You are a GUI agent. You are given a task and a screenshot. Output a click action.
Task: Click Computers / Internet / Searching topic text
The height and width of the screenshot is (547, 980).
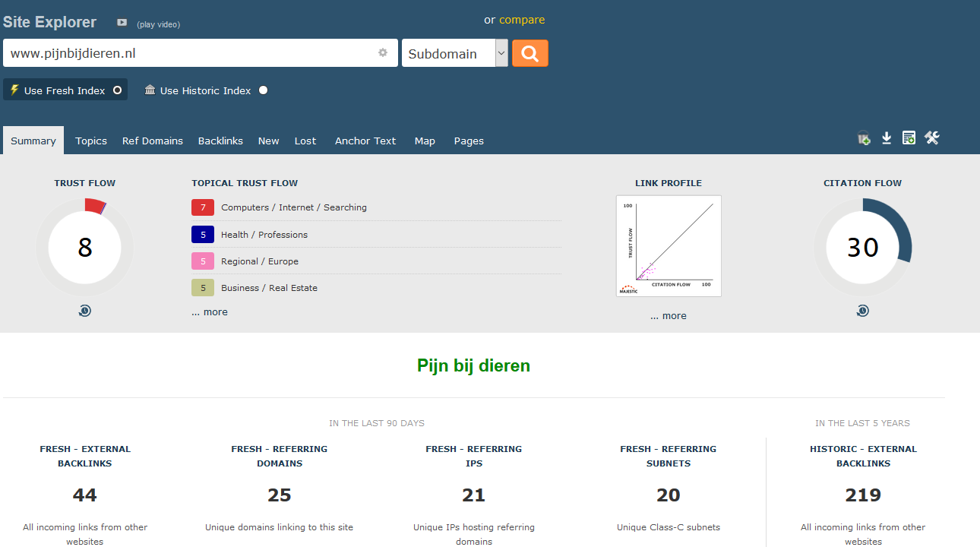click(294, 207)
